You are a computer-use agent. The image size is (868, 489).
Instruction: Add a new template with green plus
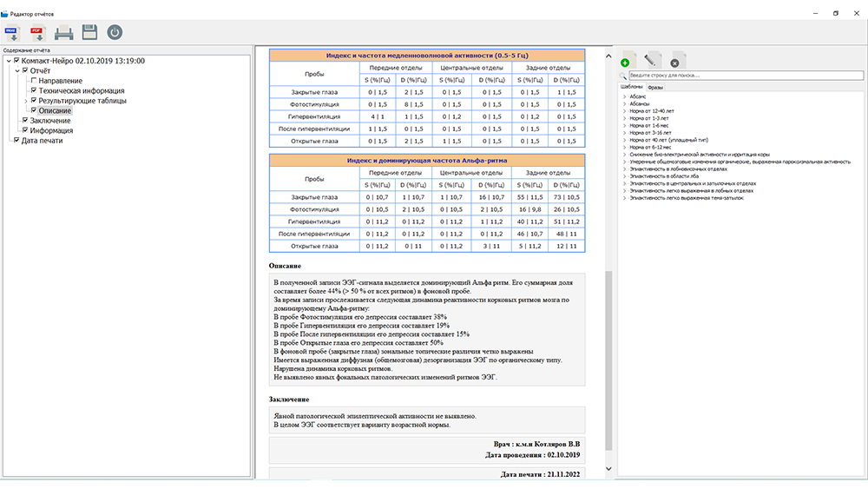(627, 62)
